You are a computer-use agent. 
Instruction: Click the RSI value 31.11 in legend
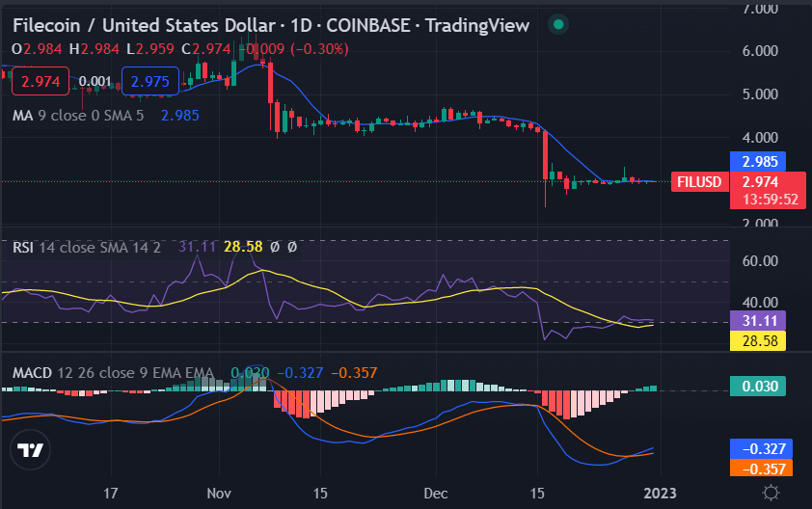(x=197, y=247)
